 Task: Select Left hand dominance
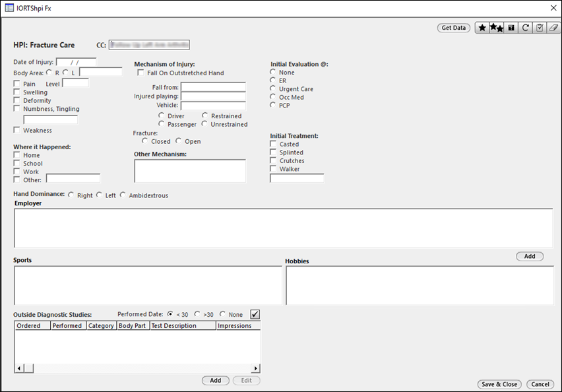point(99,195)
